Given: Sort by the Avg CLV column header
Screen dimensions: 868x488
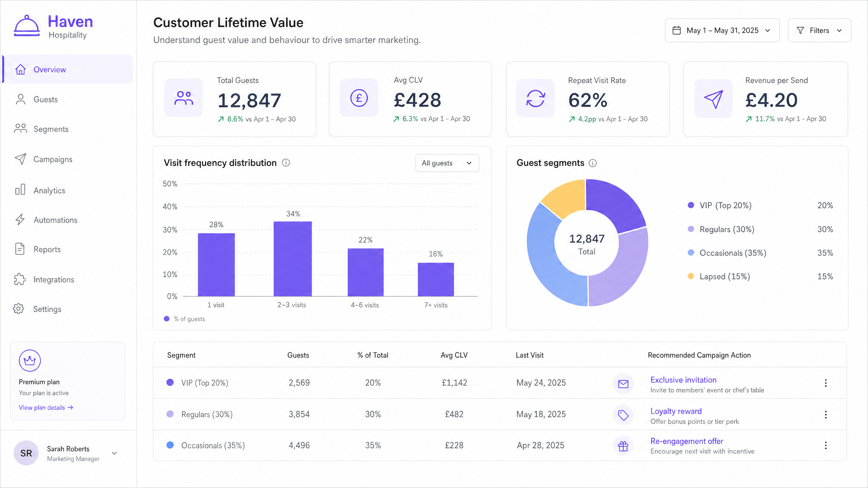Looking at the screenshot, I should tap(454, 355).
